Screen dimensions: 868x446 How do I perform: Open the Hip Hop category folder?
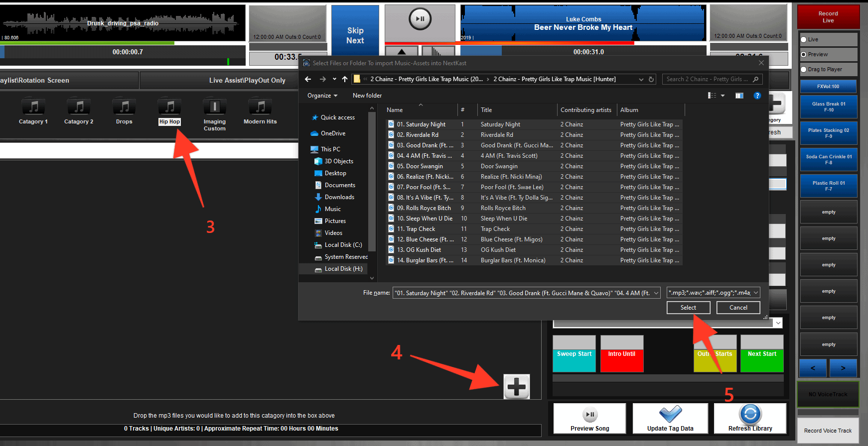[x=169, y=108]
